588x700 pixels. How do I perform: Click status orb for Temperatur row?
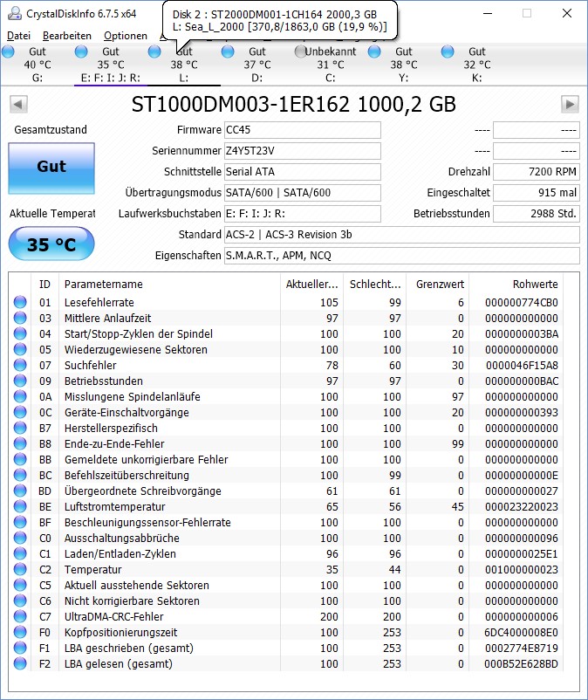tap(20, 569)
